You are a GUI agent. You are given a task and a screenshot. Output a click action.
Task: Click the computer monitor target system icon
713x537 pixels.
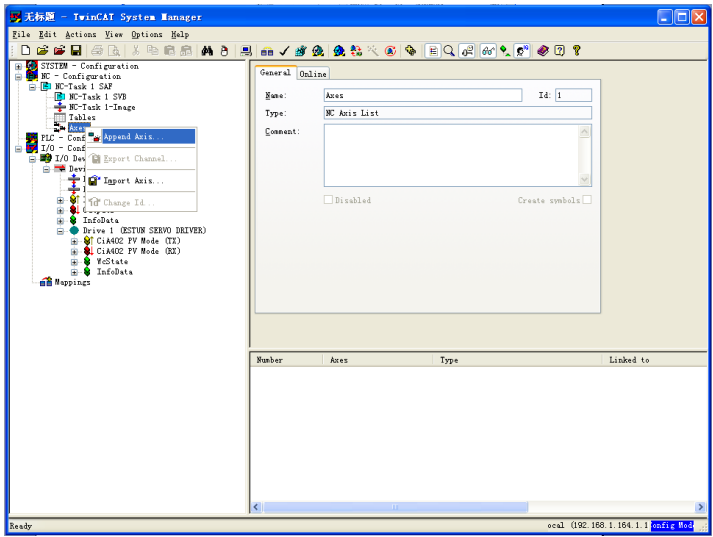click(246, 51)
